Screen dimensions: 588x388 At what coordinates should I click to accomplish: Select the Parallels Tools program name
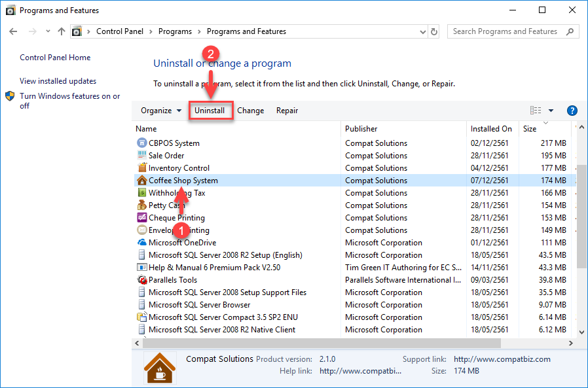172,279
